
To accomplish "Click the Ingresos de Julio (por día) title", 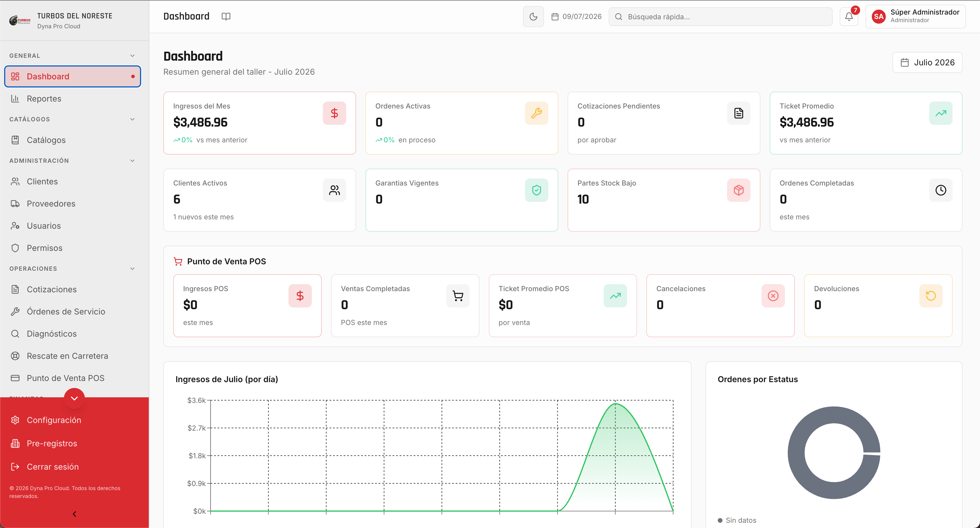I will [x=226, y=379].
